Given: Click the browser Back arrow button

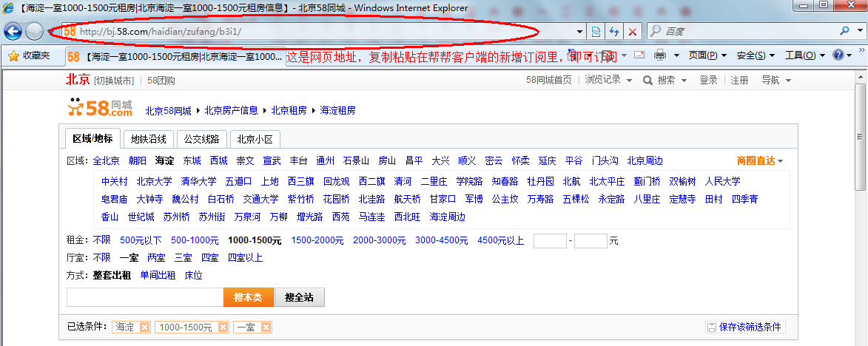Looking at the screenshot, I should (x=13, y=31).
